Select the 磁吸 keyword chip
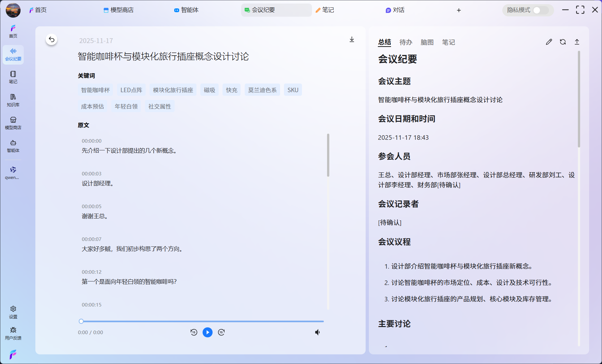Screen dimensions: 602x364 click(x=209, y=90)
